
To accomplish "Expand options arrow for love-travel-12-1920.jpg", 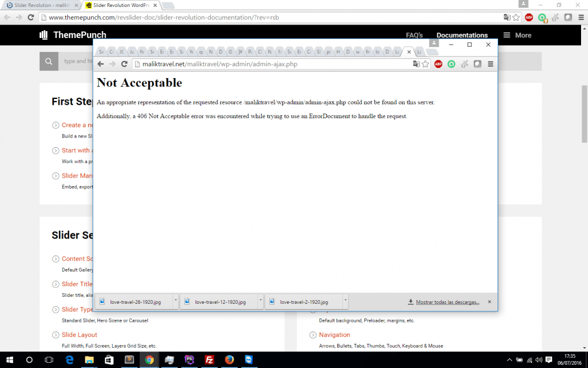I will coord(261,302).
